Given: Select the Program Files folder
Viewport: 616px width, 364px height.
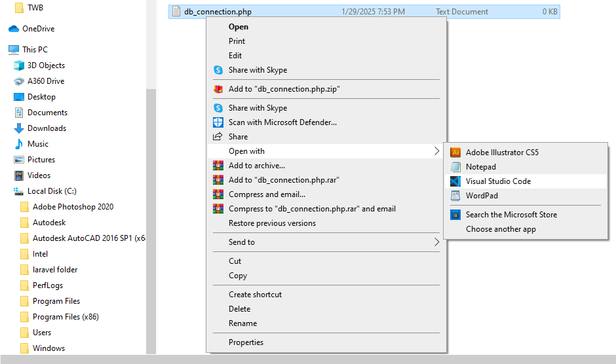Looking at the screenshot, I should [x=56, y=301].
